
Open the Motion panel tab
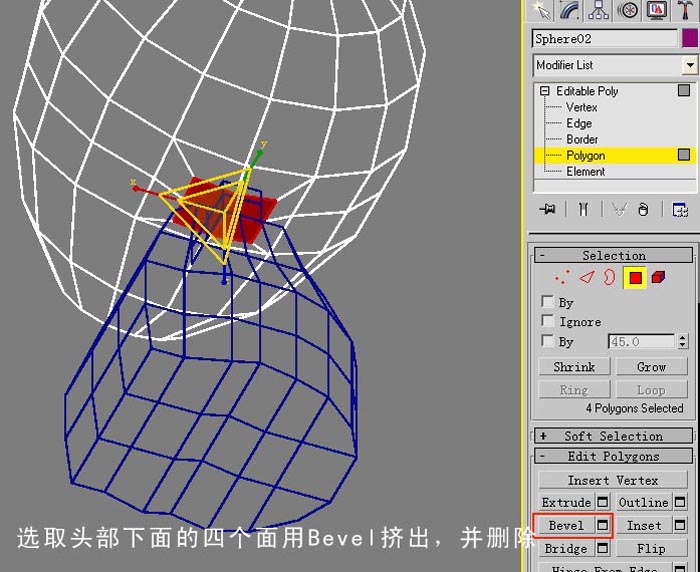[x=627, y=10]
